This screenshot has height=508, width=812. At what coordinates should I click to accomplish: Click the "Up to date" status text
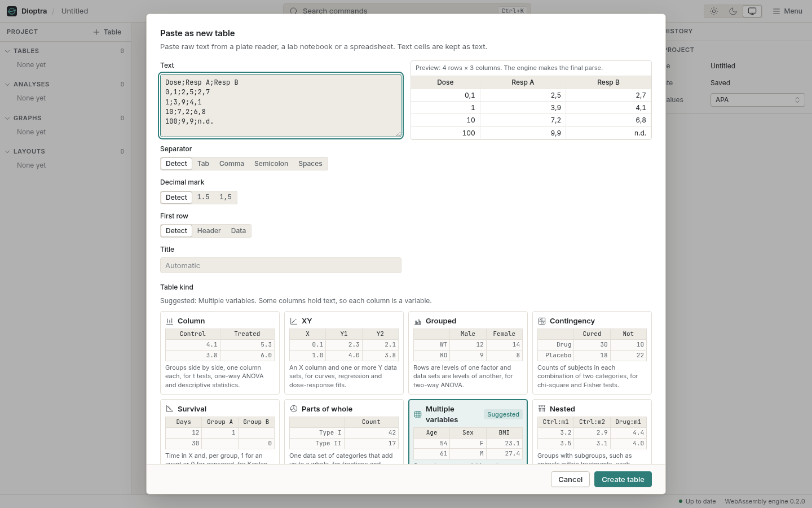click(700, 501)
